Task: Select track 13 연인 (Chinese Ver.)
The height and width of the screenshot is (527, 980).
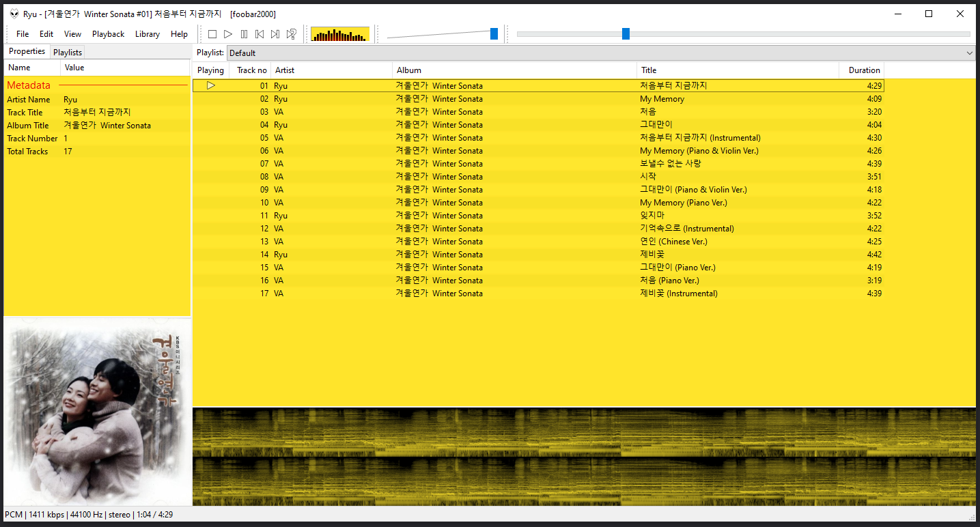Action: click(x=538, y=242)
